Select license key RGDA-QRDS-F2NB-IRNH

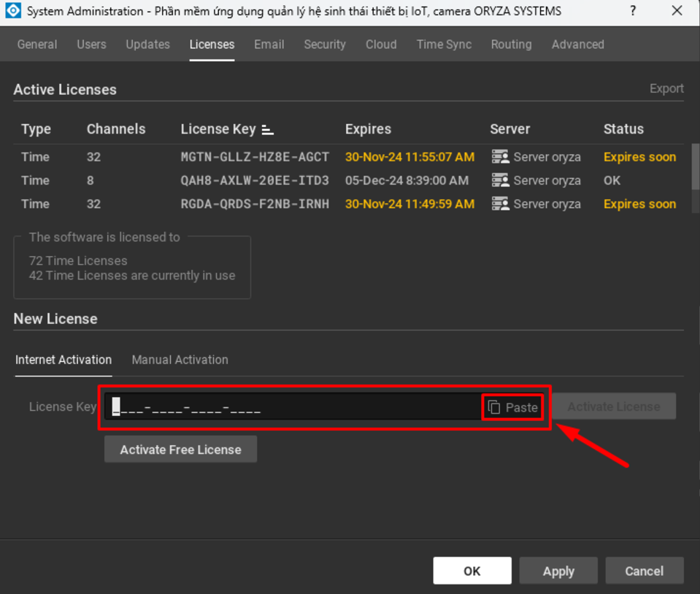pyautogui.click(x=255, y=204)
